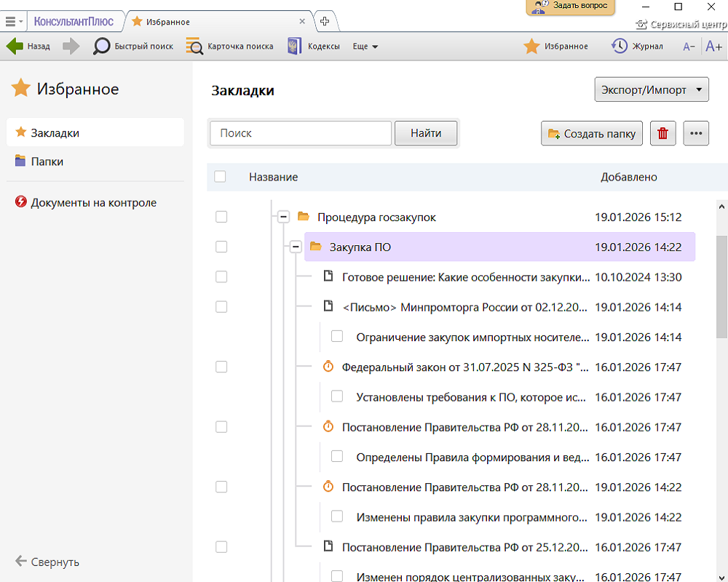Toggle the select-all checkbox in header
The height and width of the screenshot is (582, 728).
click(x=221, y=177)
